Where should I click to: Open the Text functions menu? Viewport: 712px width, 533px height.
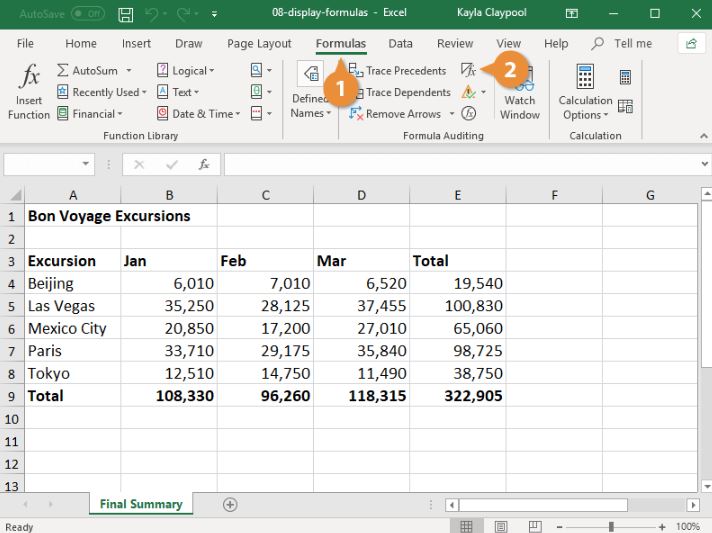(x=178, y=92)
